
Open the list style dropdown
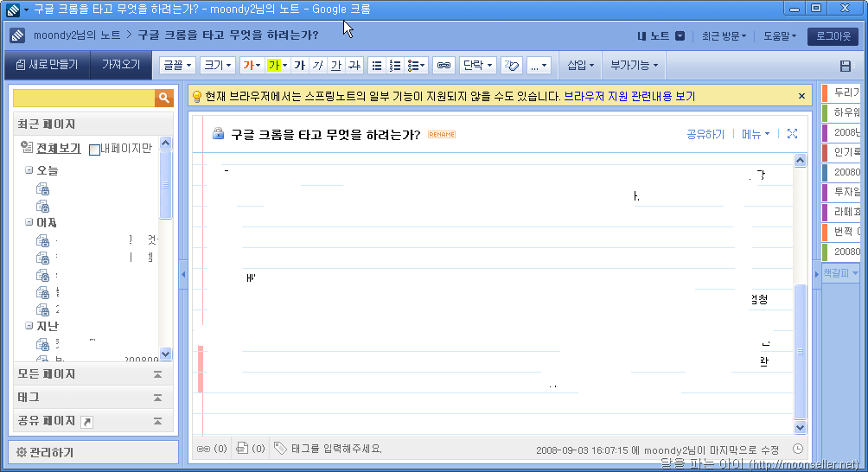click(417, 66)
